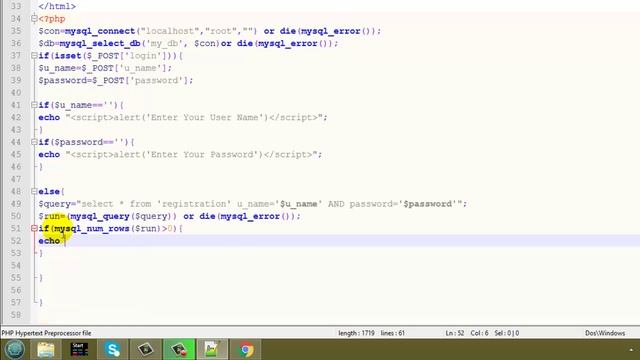Click the 'PHP Hypertext Preprocessor file' status entry
Viewport: 640px width, 360px height.
tap(47, 333)
